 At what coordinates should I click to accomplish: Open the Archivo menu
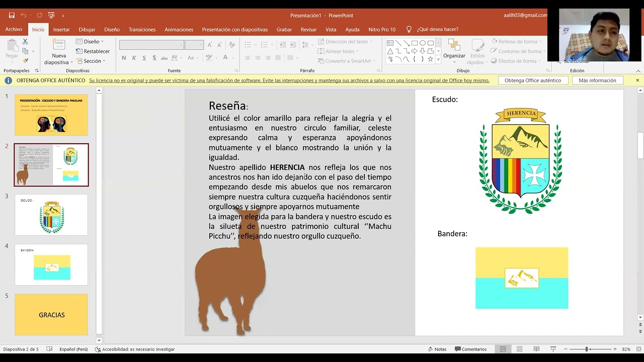[x=14, y=29]
